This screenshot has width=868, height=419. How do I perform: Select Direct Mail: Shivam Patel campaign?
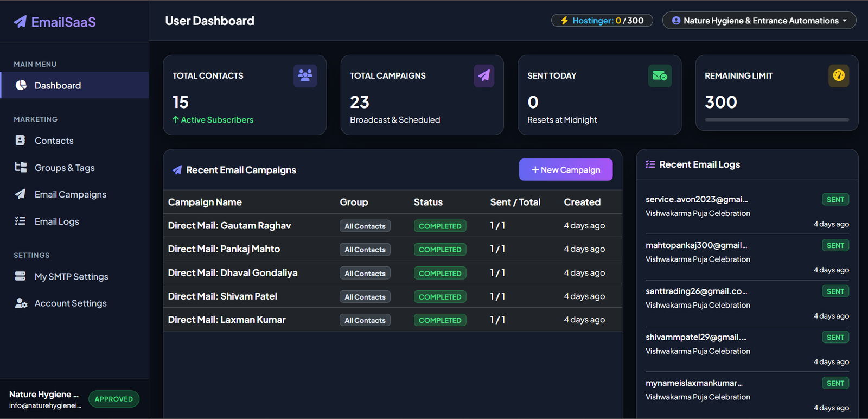point(222,296)
